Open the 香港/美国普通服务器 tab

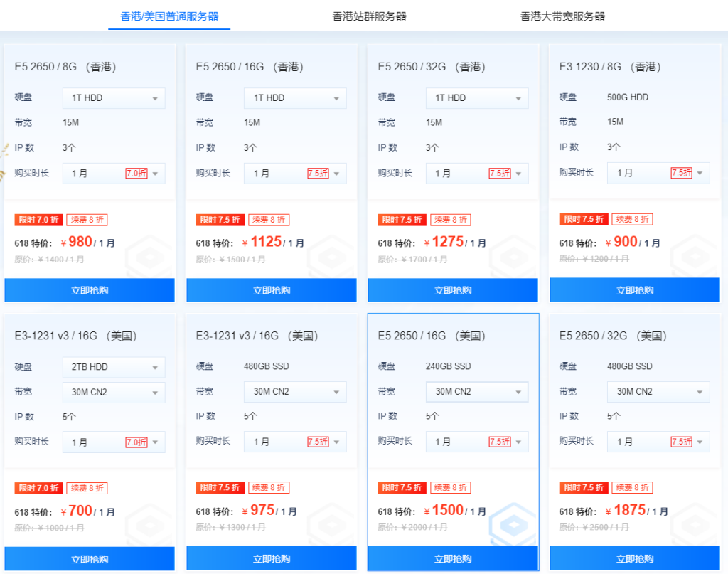168,14
